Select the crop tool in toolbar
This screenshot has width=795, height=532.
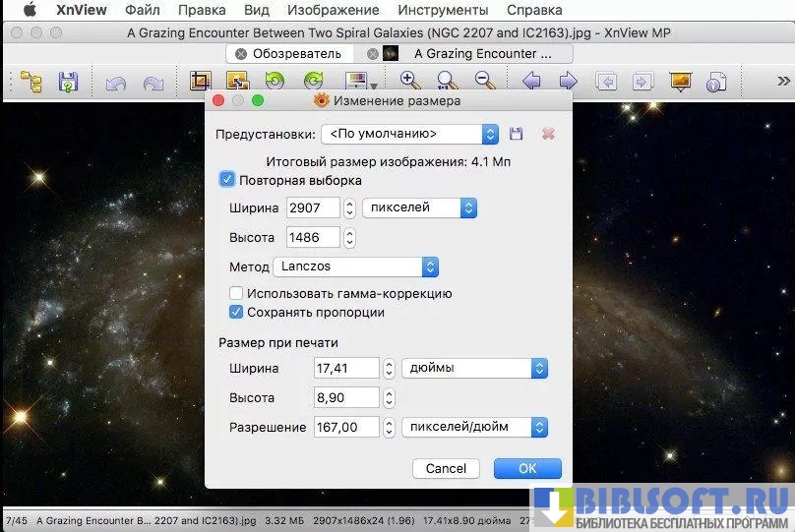coord(201,83)
